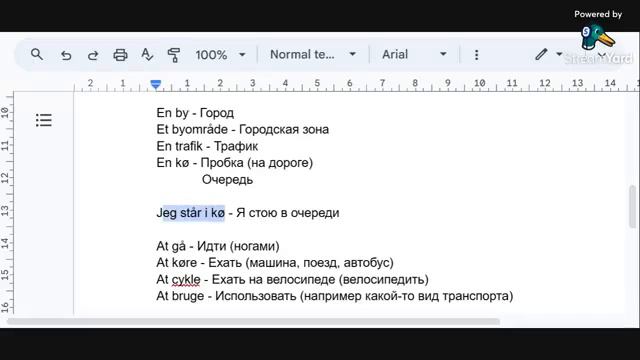Click the vertical scrollbar thumb
Viewport: 640px width, 360px height.
pyautogui.click(x=632, y=206)
